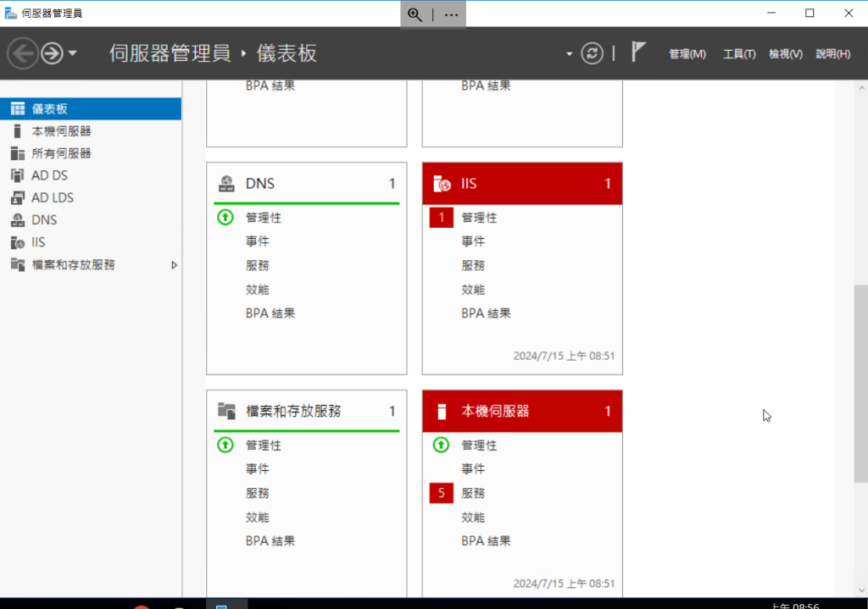Click the vertical scrollbar thumb
The image size is (868, 609).
coord(860,383)
